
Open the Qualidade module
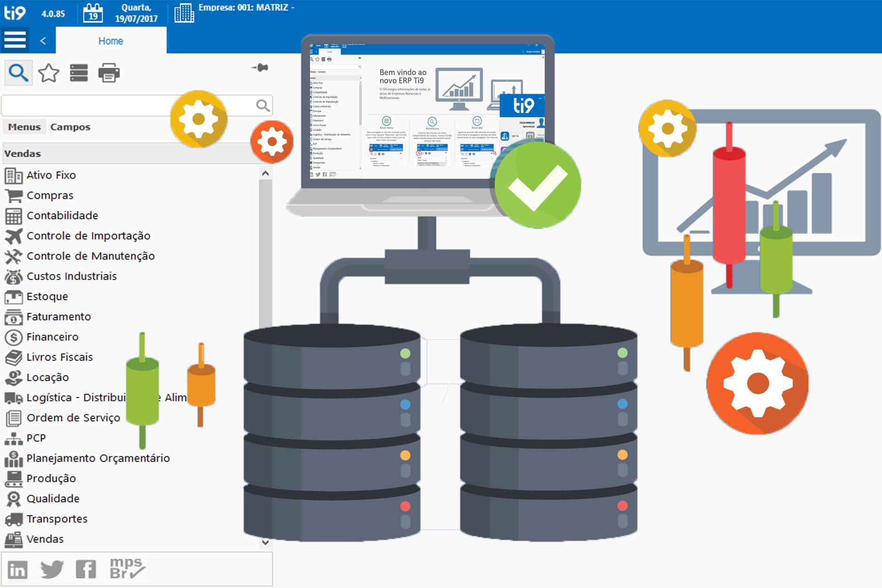tap(53, 499)
